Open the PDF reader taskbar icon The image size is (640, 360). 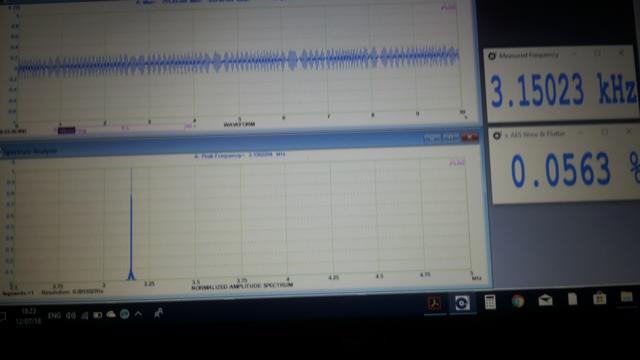tap(434, 303)
